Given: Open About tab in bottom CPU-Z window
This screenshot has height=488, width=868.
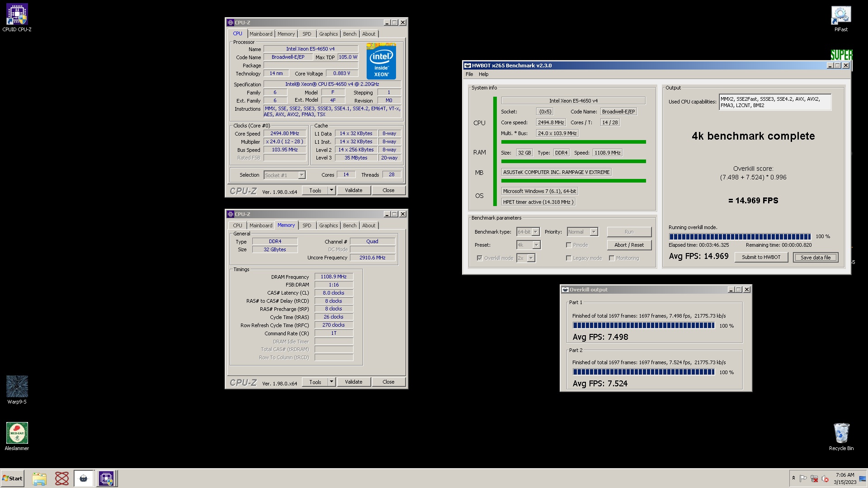Looking at the screenshot, I should coord(368,225).
